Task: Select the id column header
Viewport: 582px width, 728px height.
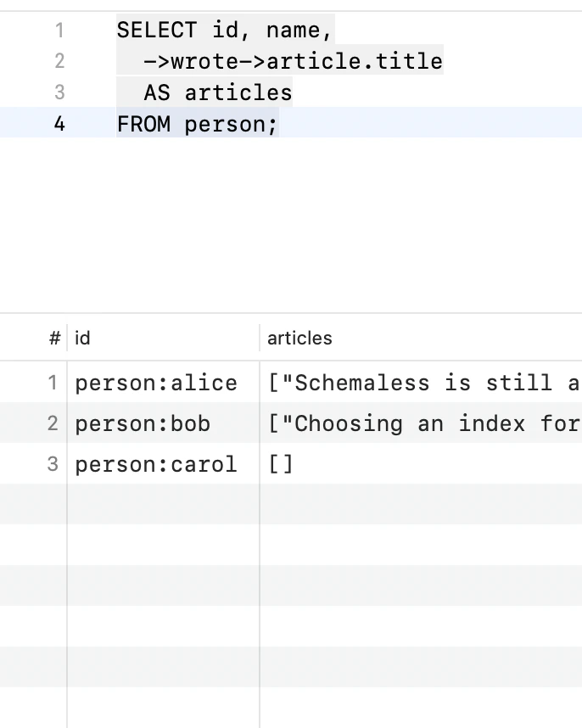Action: pos(82,338)
